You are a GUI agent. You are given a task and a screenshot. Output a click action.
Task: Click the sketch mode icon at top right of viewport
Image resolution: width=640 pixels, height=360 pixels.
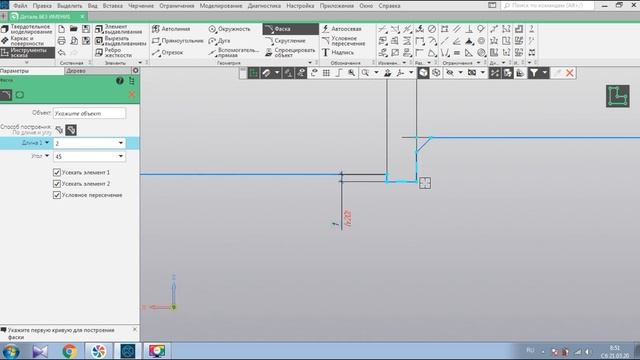click(618, 96)
